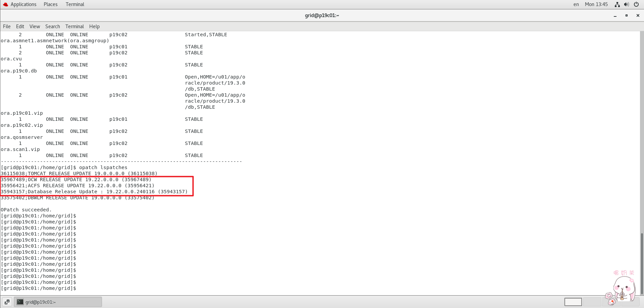
Task: Select grid@p19c01:~ button in bottom window list
Action: pyautogui.click(x=58, y=302)
